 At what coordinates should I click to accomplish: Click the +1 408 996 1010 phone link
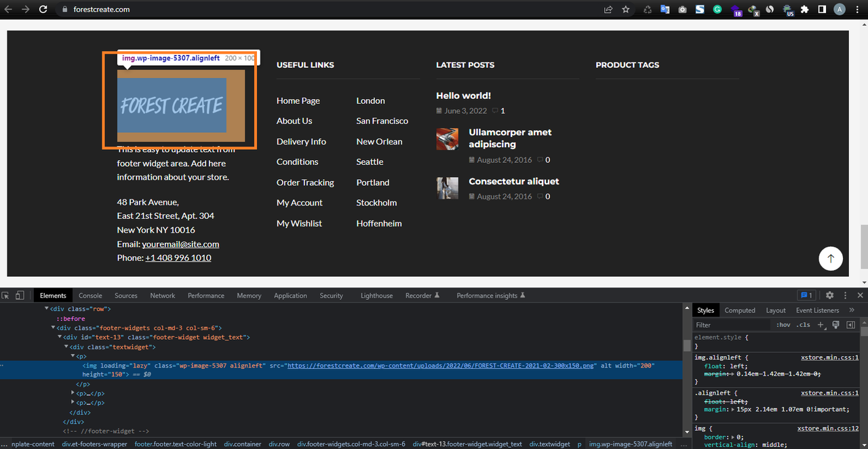(x=178, y=258)
